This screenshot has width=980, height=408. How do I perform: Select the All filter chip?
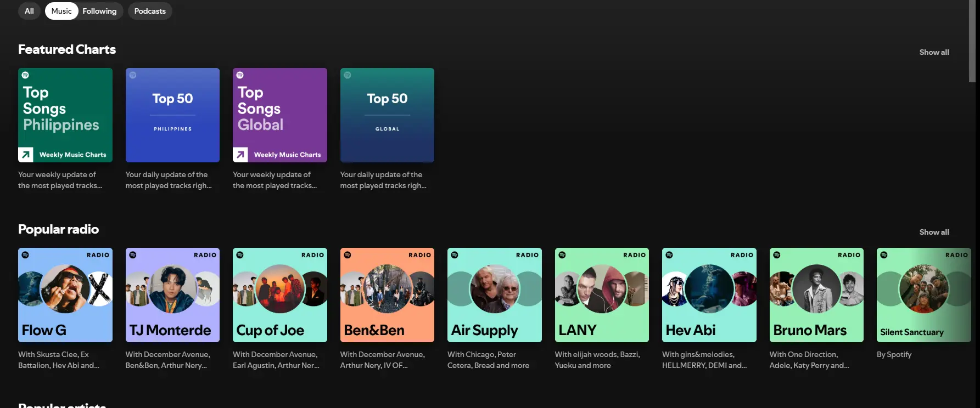point(29,11)
